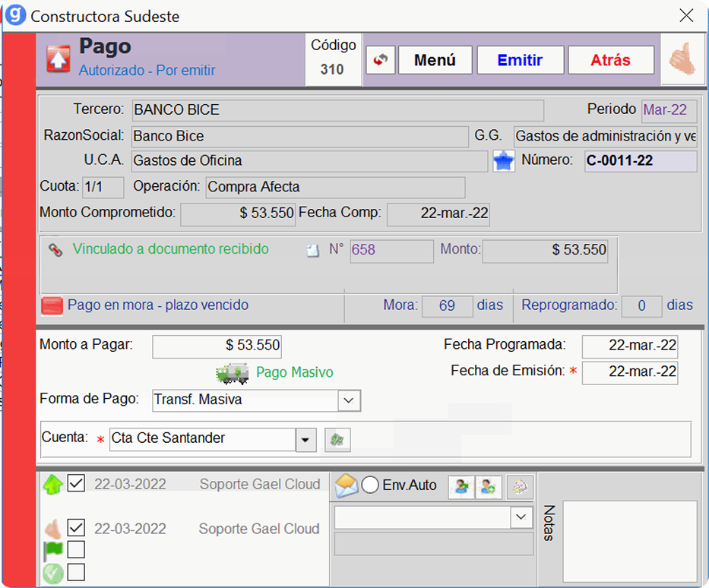Viewport: 709px width, 588px height.
Task: Click the blue star icon next to Número
Action: click(x=504, y=161)
